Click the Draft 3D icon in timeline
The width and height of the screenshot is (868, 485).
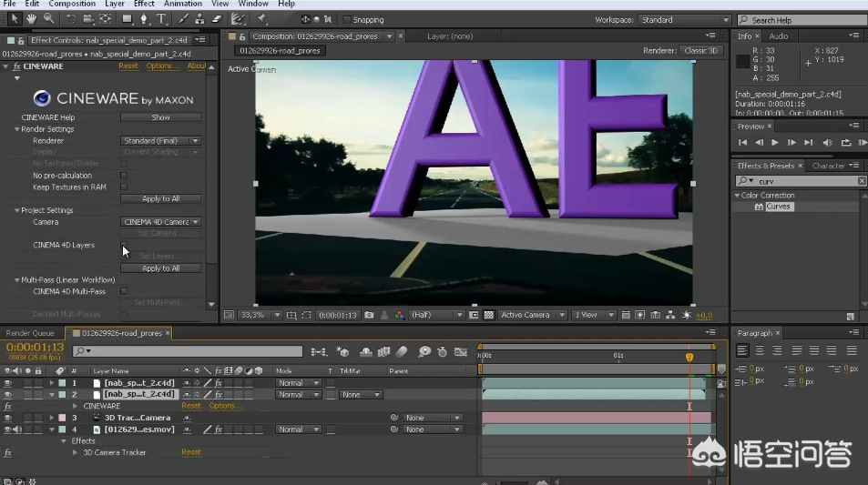tap(342, 352)
